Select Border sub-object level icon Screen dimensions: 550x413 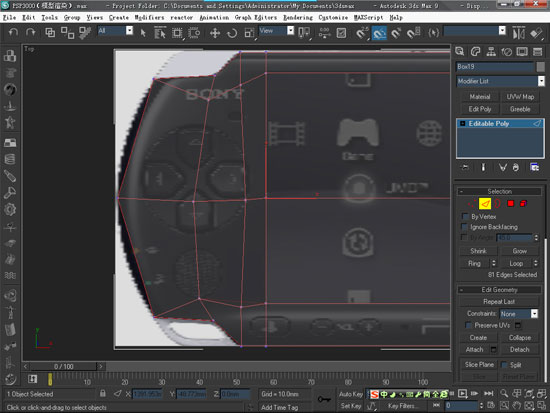pyautogui.click(x=497, y=204)
